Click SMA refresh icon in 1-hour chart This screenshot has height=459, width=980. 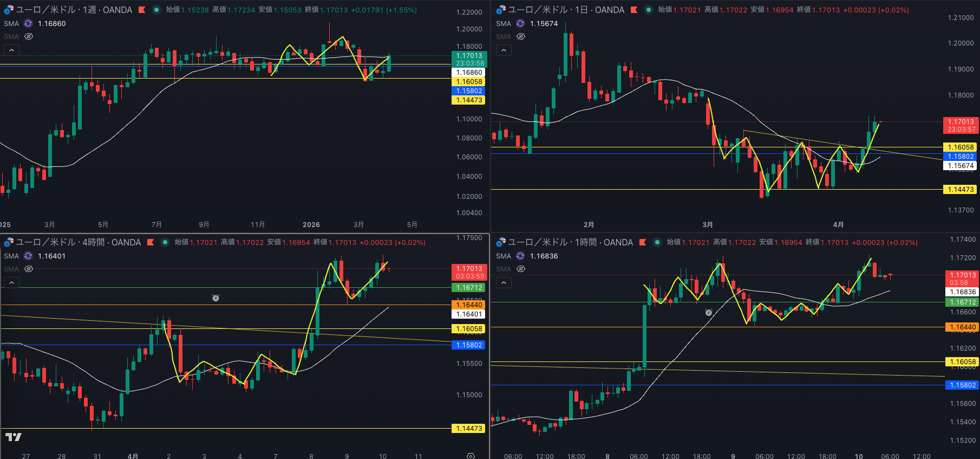point(520,256)
